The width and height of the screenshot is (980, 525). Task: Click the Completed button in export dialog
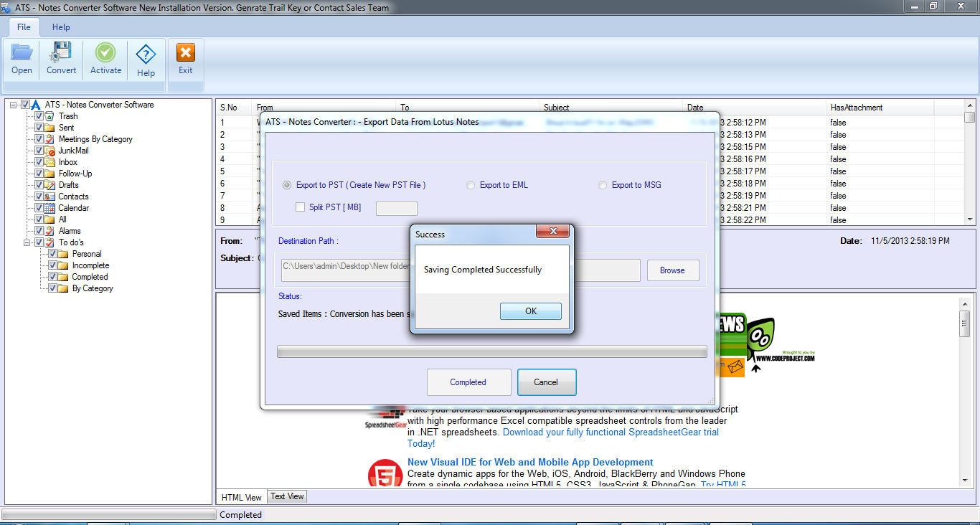(468, 382)
